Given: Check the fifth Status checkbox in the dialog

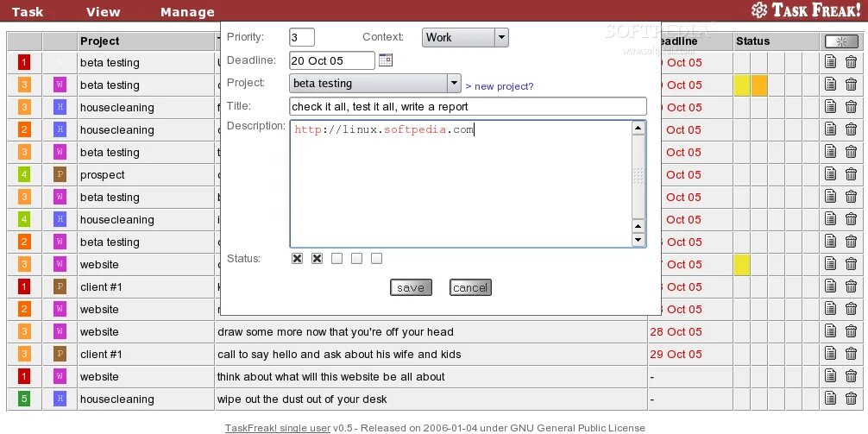Looking at the screenshot, I should (376, 259).
